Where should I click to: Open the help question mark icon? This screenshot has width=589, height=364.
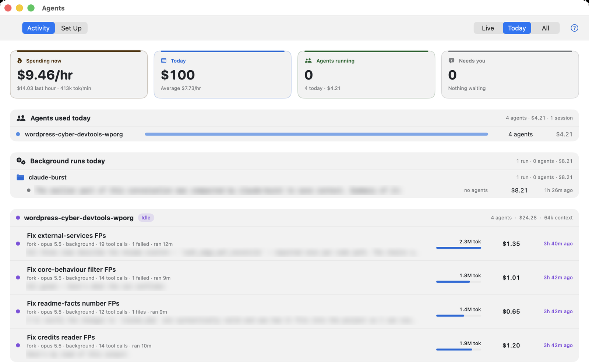tap(574, 28)
